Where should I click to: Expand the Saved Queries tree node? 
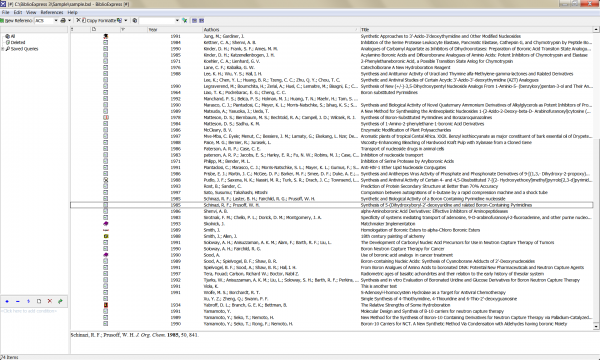coord(2,49)
